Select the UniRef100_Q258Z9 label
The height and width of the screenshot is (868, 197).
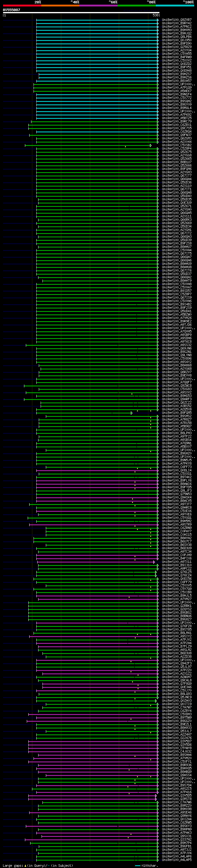[177, 47]
